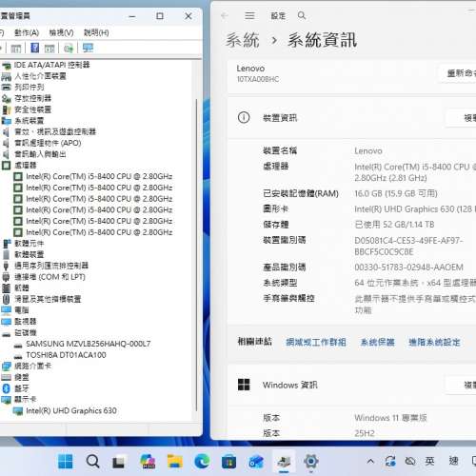Click the Device Manager vertical scrollbar
Image resolution: width=476 pixels, height=476 pixels.
coord(197,254)
